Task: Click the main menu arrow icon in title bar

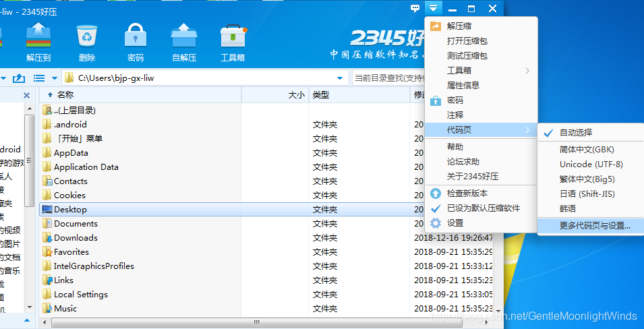Action: coord(434,8)
